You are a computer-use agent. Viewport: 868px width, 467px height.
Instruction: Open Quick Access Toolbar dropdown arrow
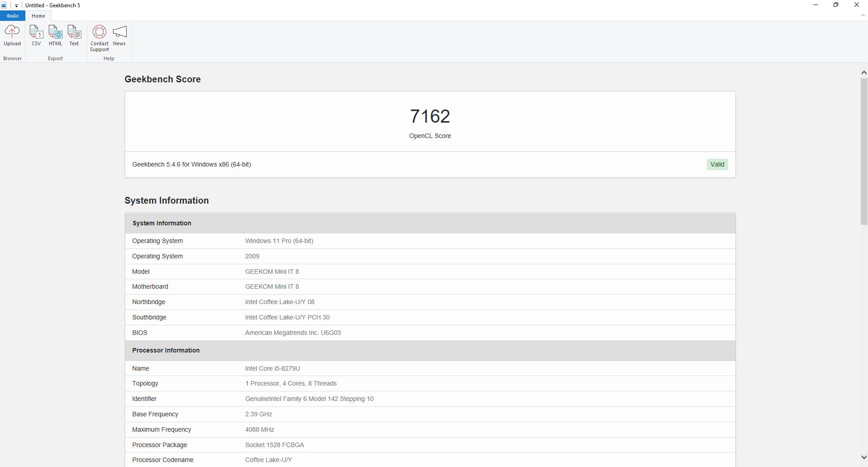point(16,5)
